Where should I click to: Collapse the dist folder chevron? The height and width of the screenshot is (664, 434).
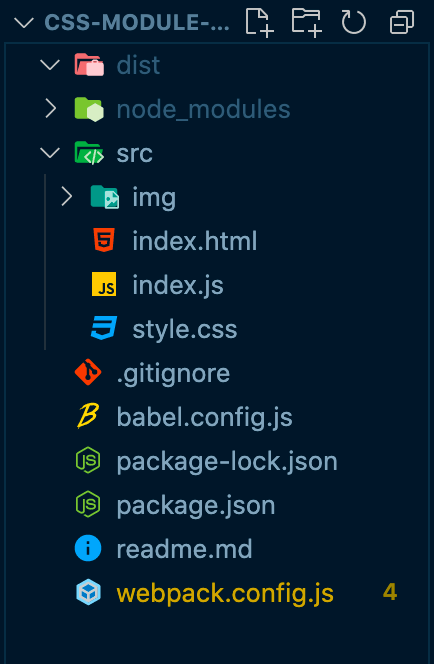pyautogui.click(x=50, y=64)
